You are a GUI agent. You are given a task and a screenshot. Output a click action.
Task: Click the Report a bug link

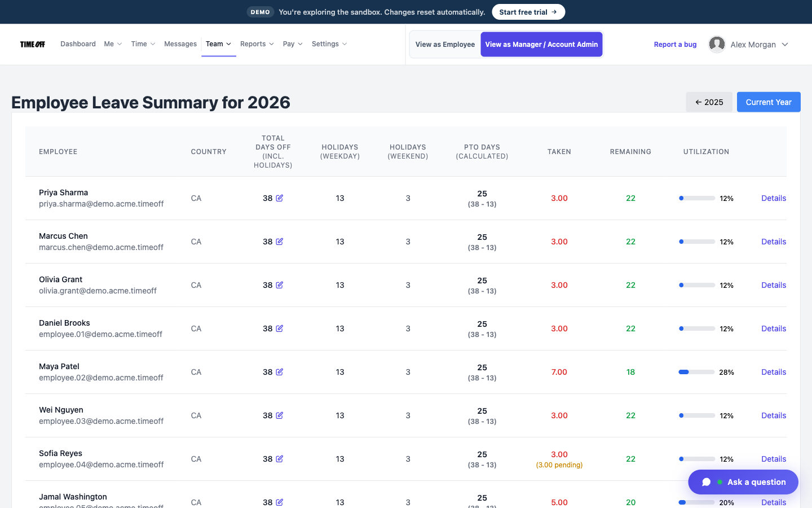(x=675, y=45)
